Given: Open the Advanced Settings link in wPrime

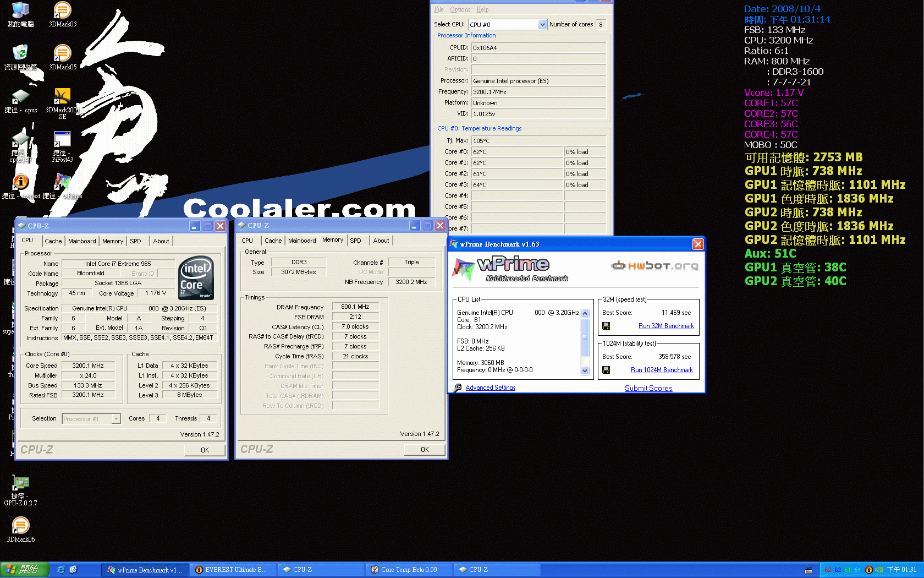Looking at the screenshot, I should (x=491, y=388).
